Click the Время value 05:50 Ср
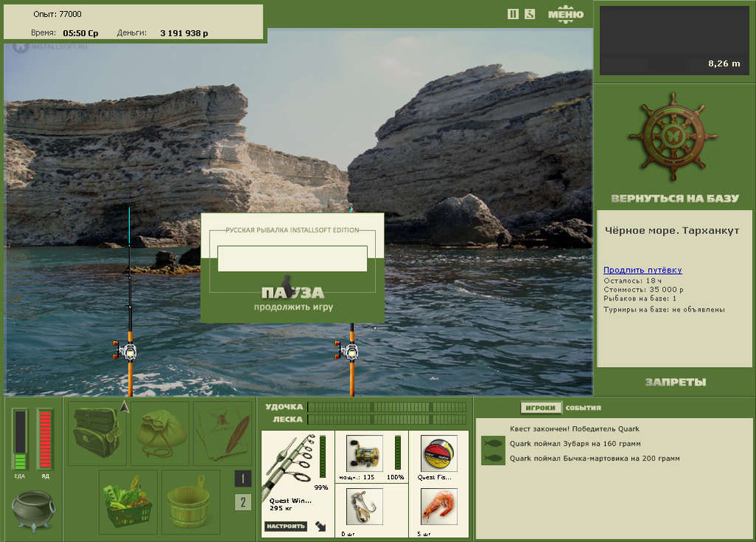This screenshot has width=756, height=542. click(80, 33)
